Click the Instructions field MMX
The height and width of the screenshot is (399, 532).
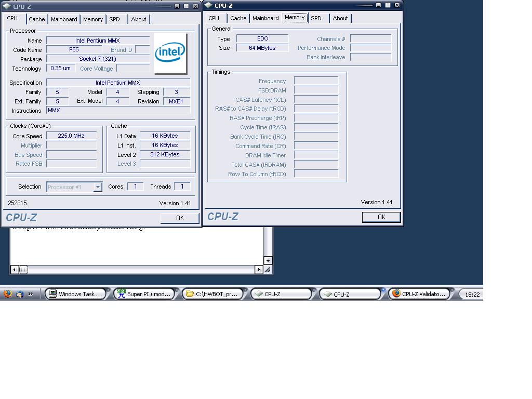coord(118,110)
